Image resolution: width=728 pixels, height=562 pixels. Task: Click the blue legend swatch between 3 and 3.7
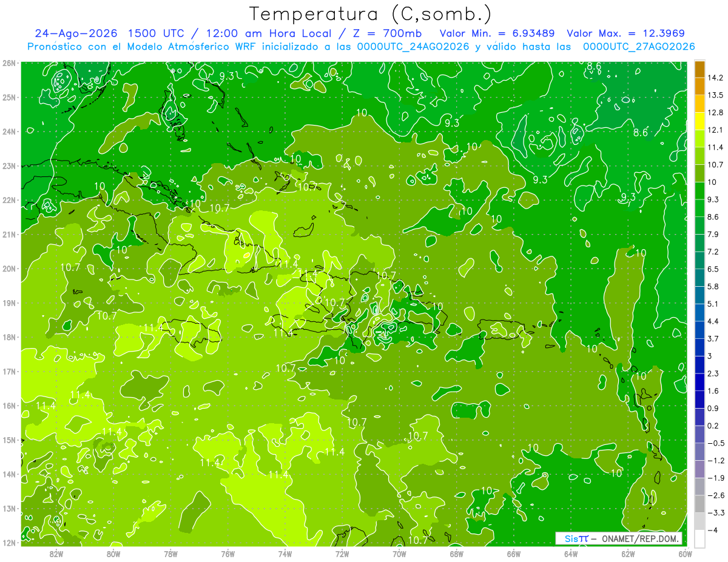pyautogui.click(x=699, y=347)
